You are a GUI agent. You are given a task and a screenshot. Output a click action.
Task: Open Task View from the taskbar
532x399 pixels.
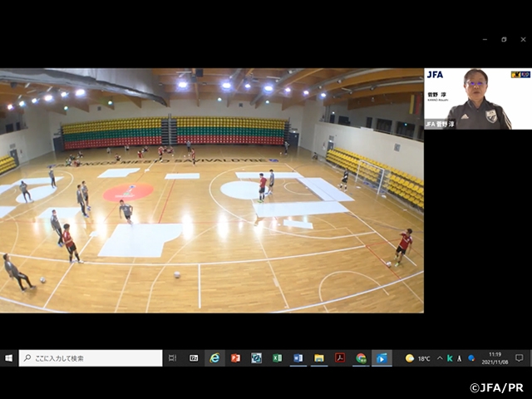click(172, 358)
